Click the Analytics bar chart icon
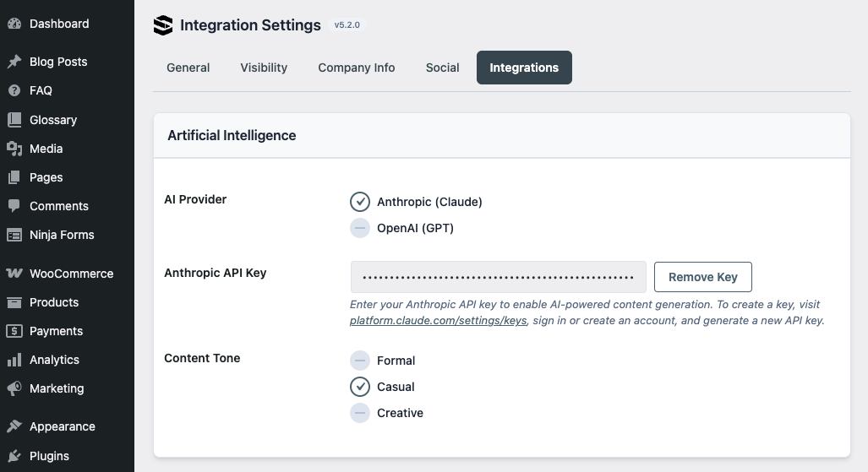This screenshot has width=868, height=472. (14, 360)
